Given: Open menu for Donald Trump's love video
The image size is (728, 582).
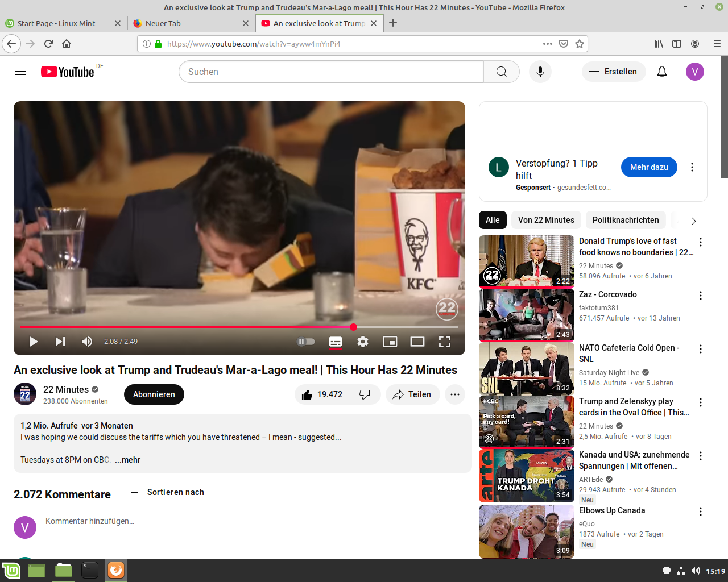Looking at the screenshot, I should pos(701,242).
